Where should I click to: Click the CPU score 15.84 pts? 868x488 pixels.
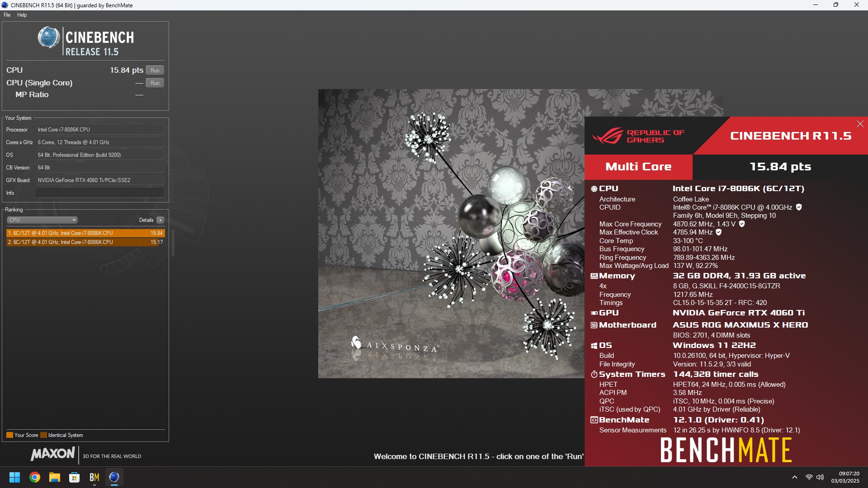pos(127,70)
